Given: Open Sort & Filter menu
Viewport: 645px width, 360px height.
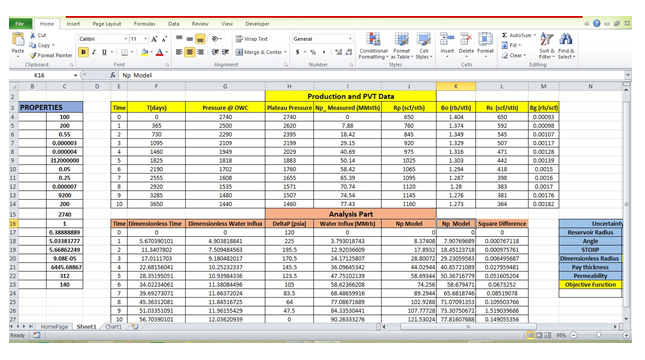Looking at the screenshot, I should coord(547,46).
